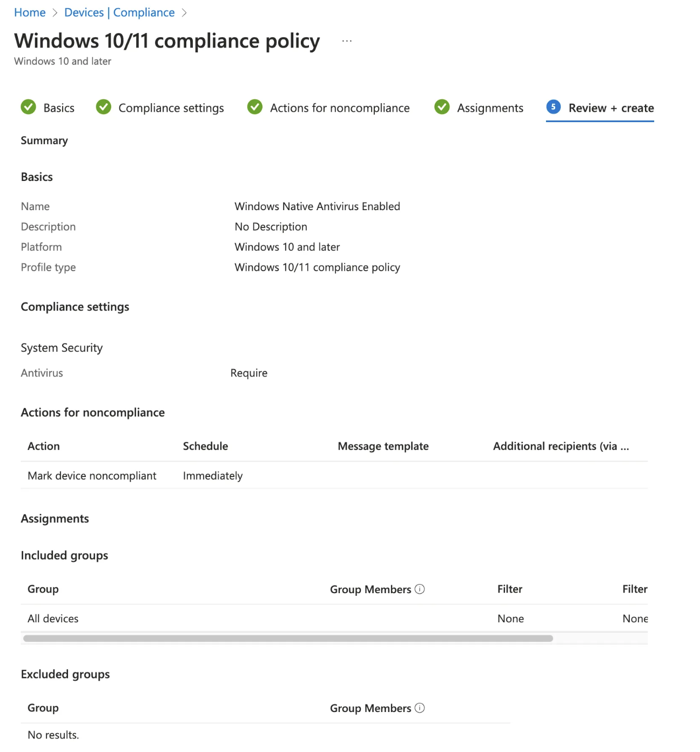The image size is (700, 752).
Task: Click the System Security heading
Action: [62, 348]
